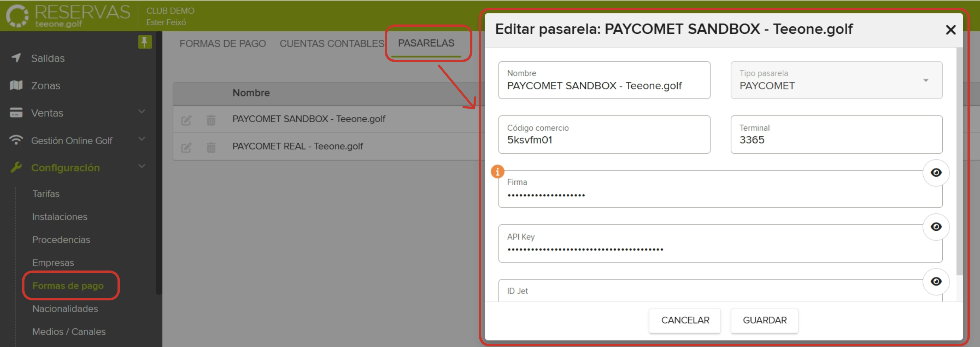Reveal the Firma field value
980x347 pixels.
pyautogui.click(x=936, y=172)
